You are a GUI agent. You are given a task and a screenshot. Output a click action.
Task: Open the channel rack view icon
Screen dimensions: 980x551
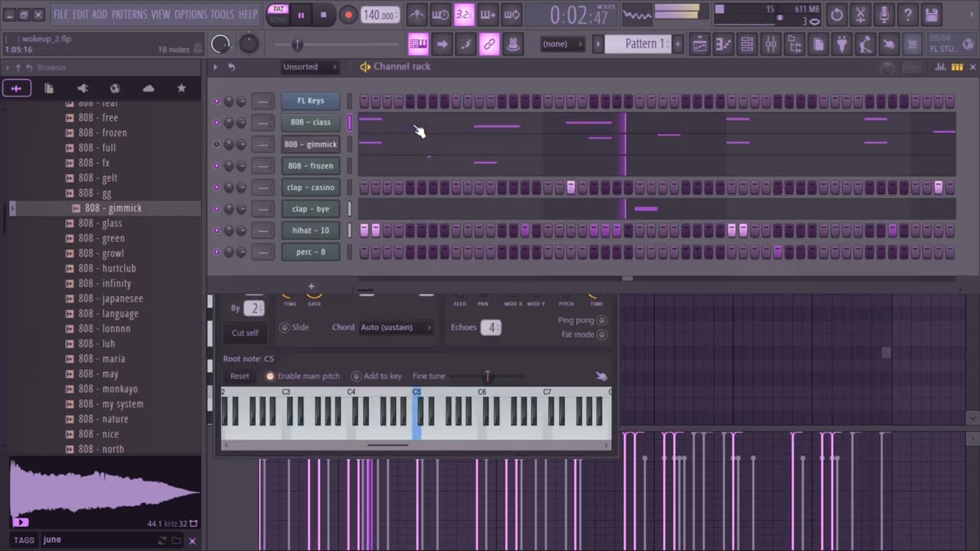pyautogui.click(x=747, y=44)
